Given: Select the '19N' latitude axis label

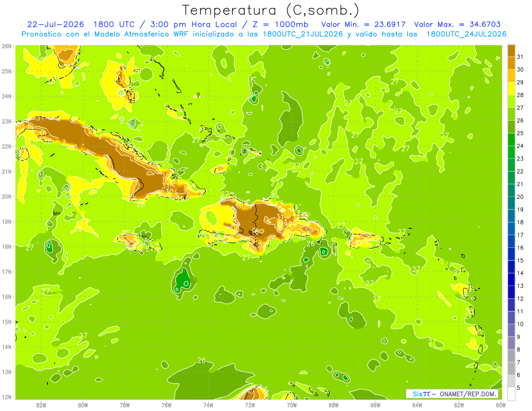Looking at the screenshot, I should (x=6, y=221).
